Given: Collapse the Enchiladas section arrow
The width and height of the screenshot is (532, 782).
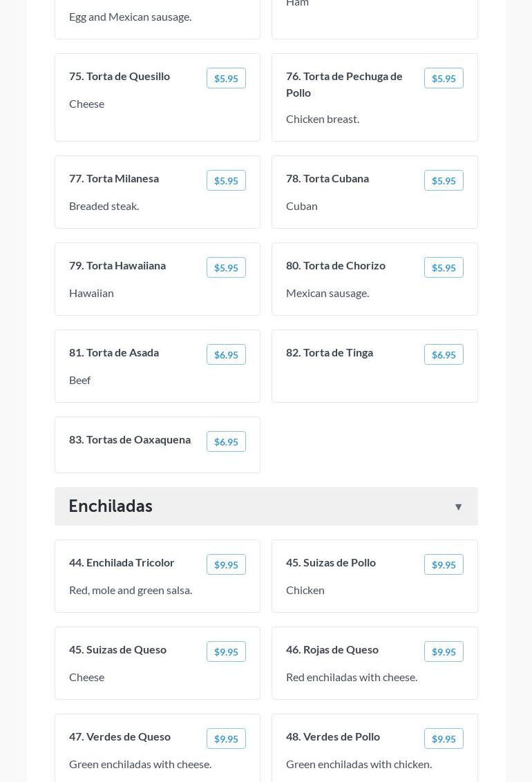Looking at the screenshot, I should (x=458, y=507).
